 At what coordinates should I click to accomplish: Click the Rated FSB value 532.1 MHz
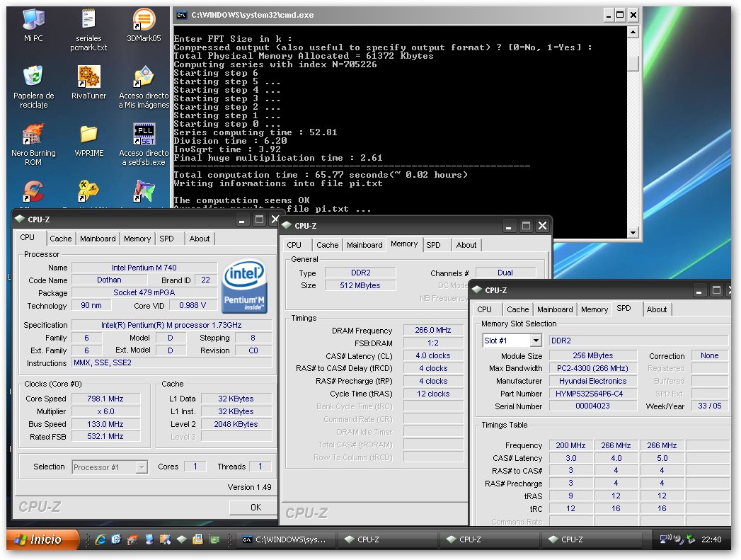(x=105, y=436)
